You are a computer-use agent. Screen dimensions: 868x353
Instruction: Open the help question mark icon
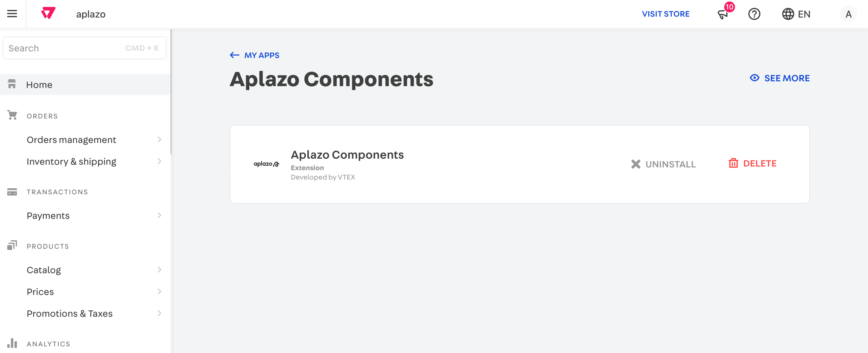754,14
